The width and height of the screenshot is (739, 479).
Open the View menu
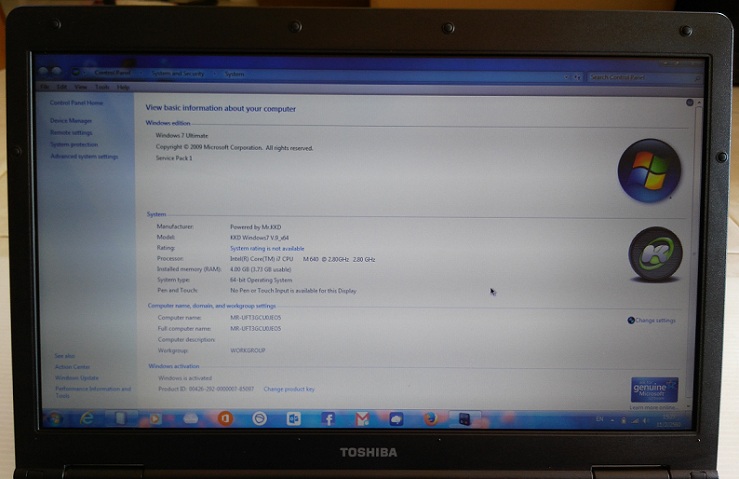81,87
